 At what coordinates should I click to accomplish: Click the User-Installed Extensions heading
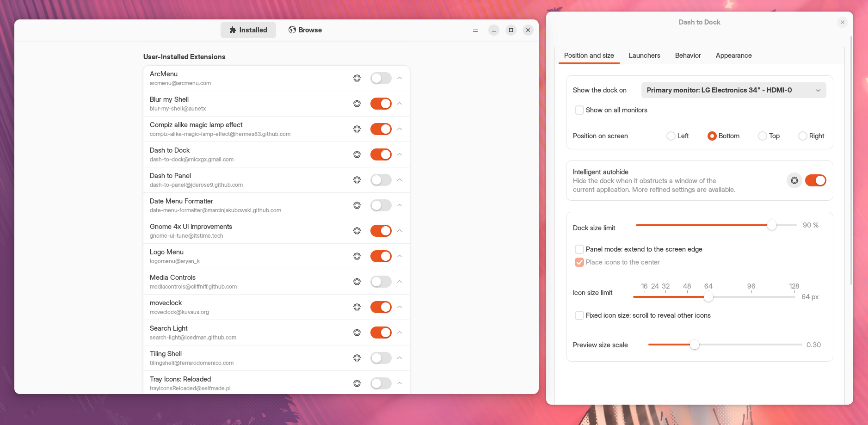click(x=185, y=57)
